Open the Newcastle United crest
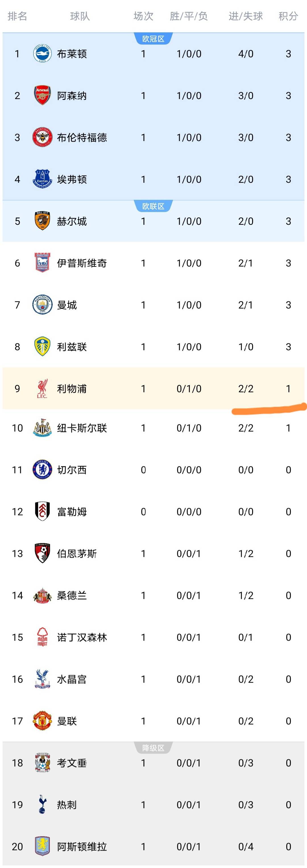 pos(42,427)
